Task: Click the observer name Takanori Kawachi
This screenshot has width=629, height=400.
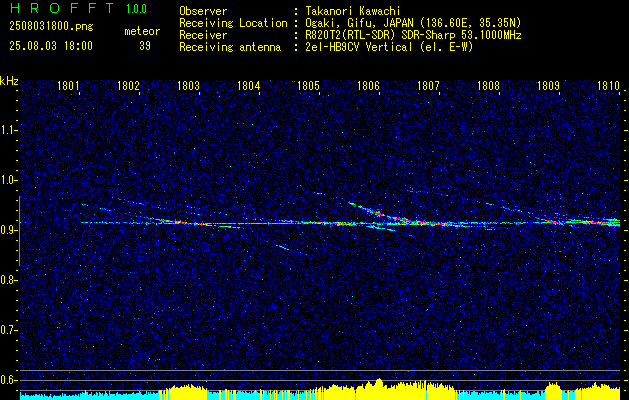Action: click(351, 11)
